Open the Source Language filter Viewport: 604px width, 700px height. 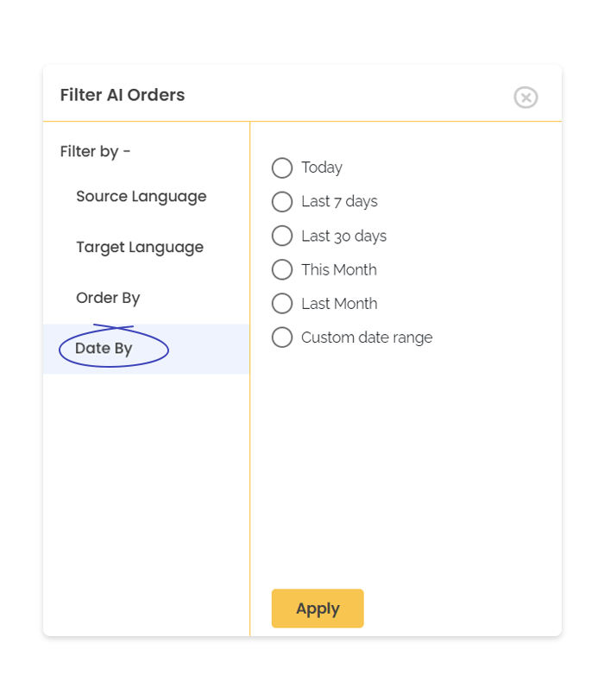click(x=141, y=197)
